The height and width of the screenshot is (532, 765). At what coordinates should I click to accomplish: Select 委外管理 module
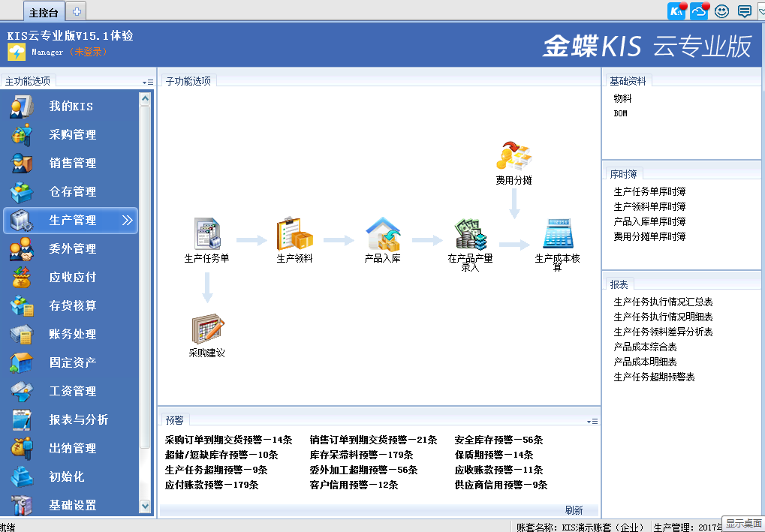pos(71,248)
